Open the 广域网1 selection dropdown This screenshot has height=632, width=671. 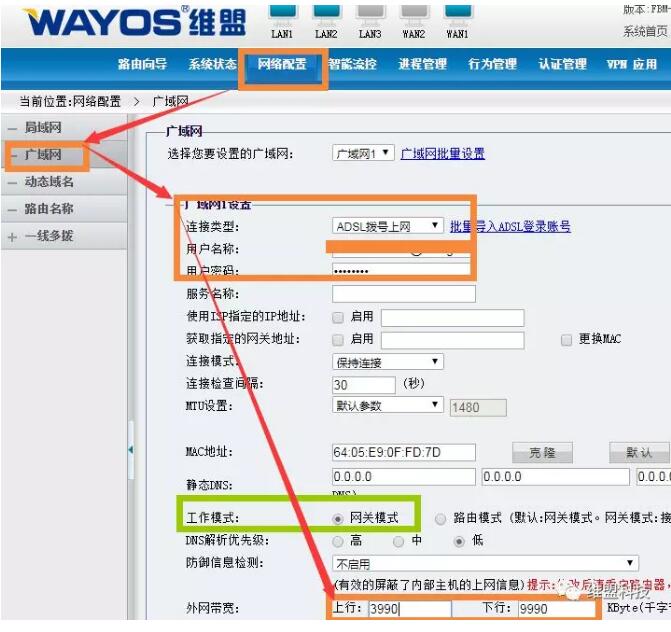(x=363, y=153)
